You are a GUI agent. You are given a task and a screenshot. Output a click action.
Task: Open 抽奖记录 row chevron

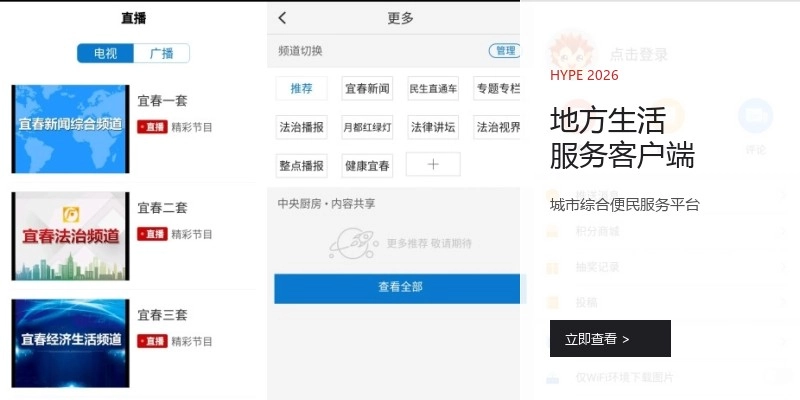[x=783, y=266]
